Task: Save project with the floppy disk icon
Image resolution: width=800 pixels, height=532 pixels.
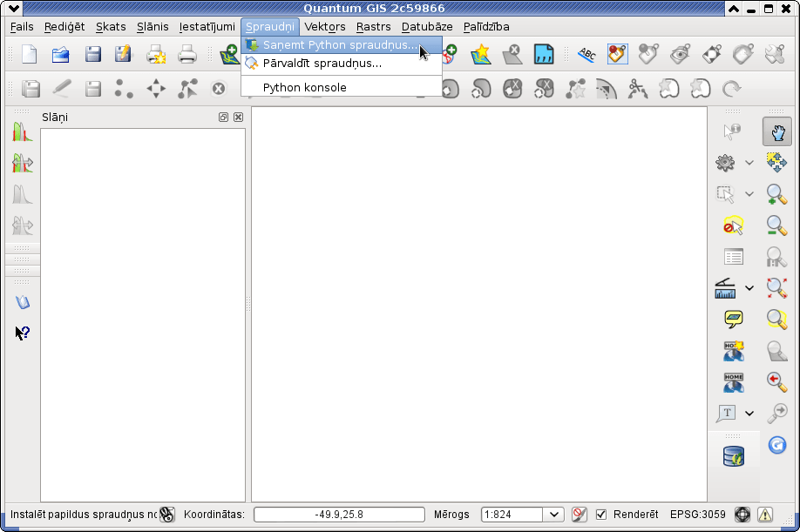Action: (93, 54)
